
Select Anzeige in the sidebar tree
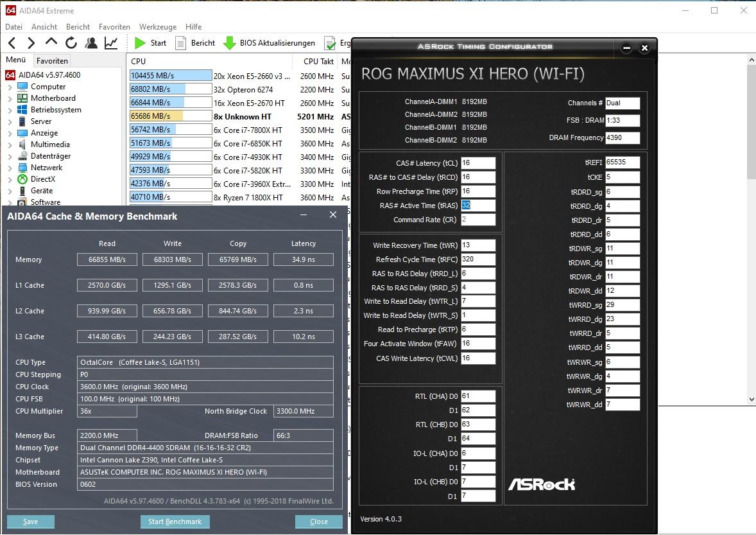[44, 133]
